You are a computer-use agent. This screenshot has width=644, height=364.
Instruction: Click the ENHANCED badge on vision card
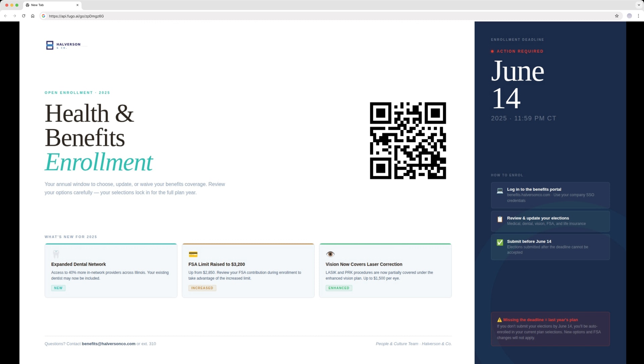[339, 288]
